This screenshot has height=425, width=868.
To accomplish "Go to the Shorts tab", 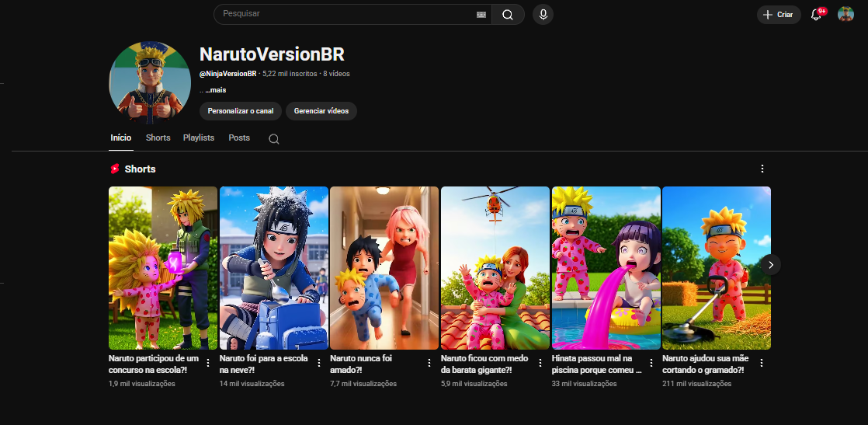I will pos(158,138).
